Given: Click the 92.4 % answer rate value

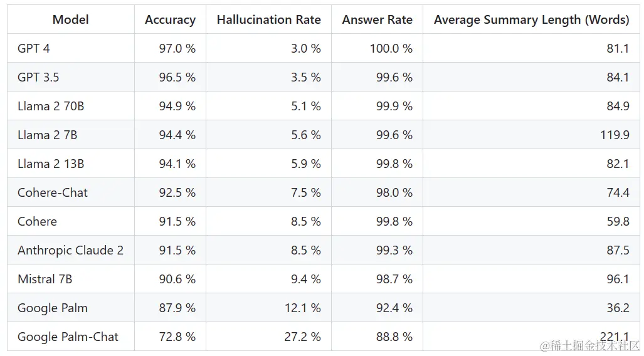Looking at the screenshot, I should pos(394,308).
